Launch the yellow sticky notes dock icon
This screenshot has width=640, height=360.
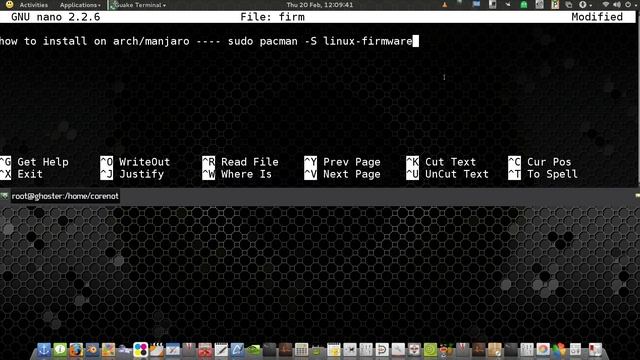pos(334,349)
